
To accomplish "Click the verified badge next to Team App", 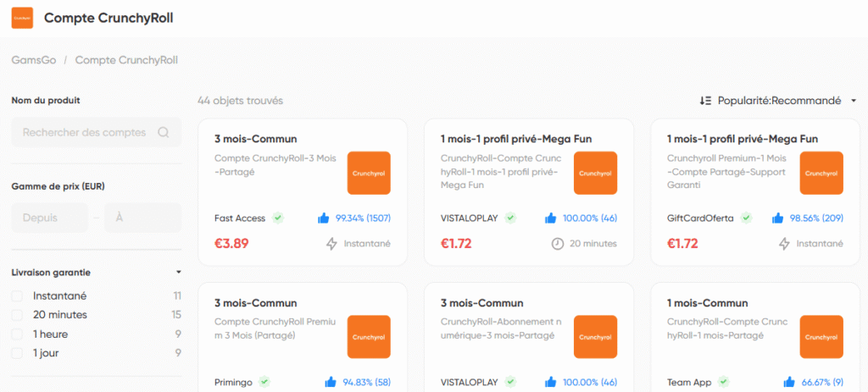I will (723, 382).
